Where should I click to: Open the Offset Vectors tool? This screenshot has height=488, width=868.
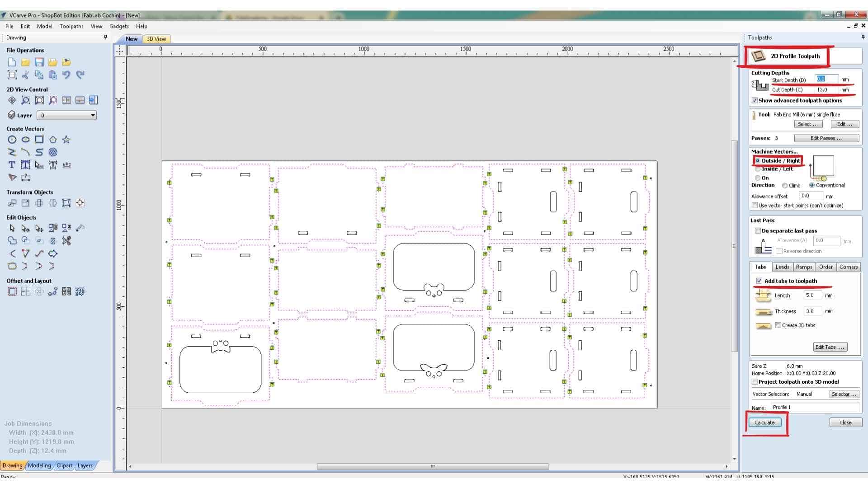12,292
